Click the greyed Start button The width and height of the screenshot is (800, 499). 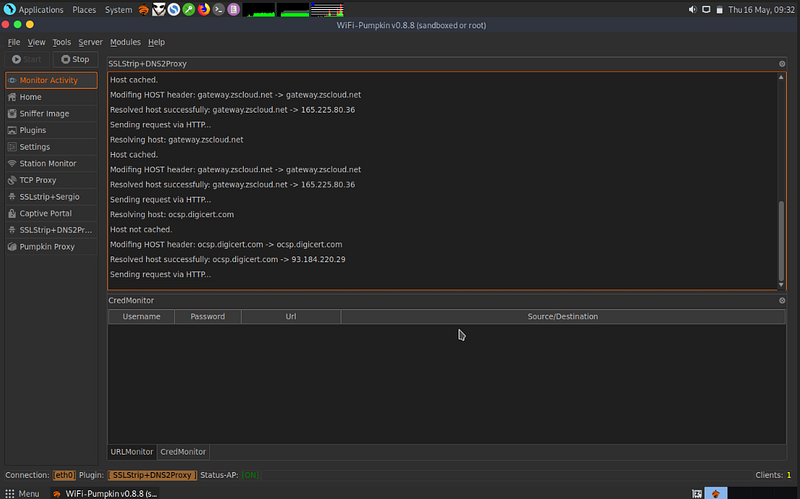tap(27, 59)
